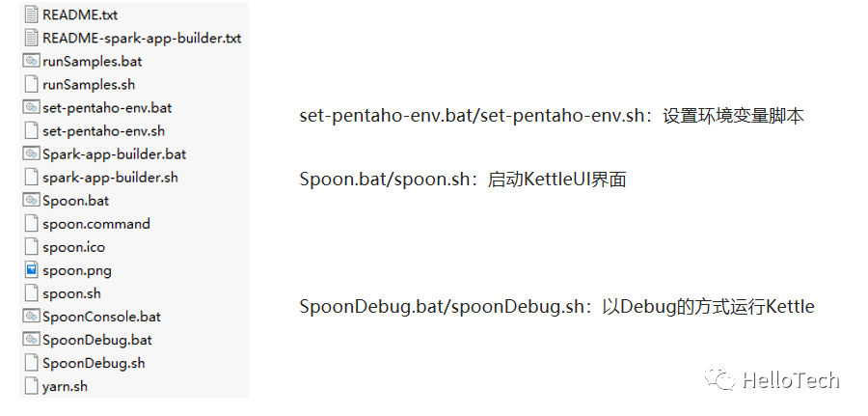Viewport: 868px width, 416px height.
Task: Select the spoon.sh file name
Action: (71, 293)
